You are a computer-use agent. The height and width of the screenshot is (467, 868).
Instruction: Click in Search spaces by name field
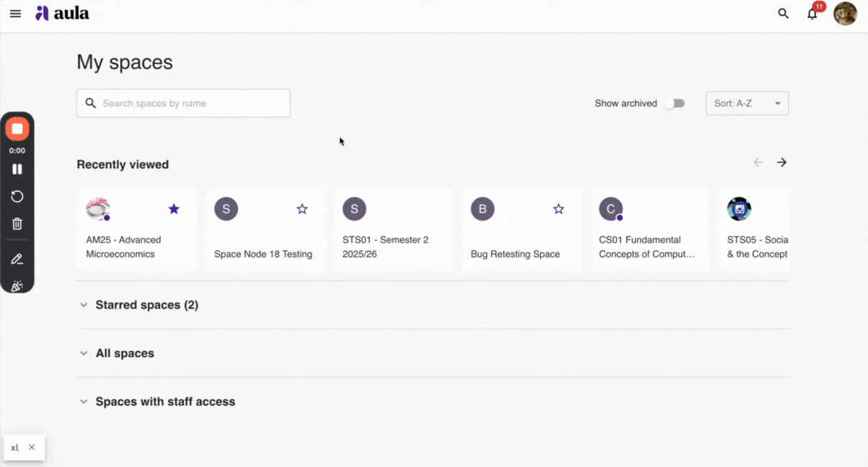point(183,103)
